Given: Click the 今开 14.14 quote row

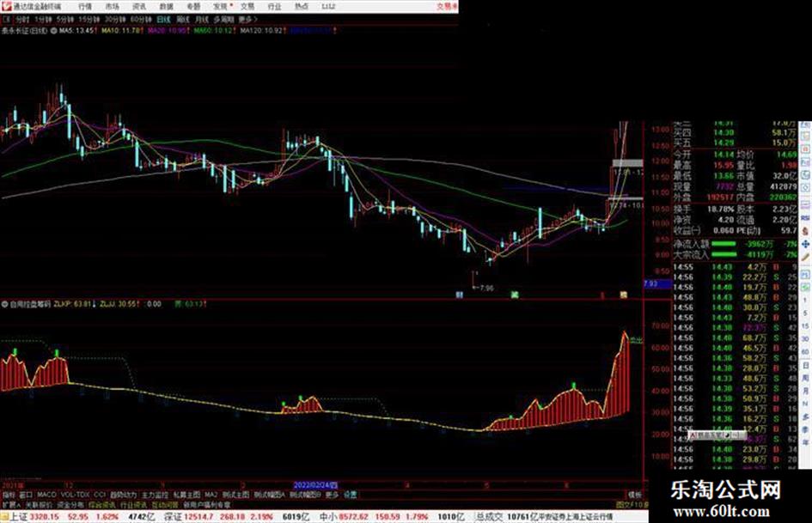Looking at the screenshot, I should click(703, 155).
